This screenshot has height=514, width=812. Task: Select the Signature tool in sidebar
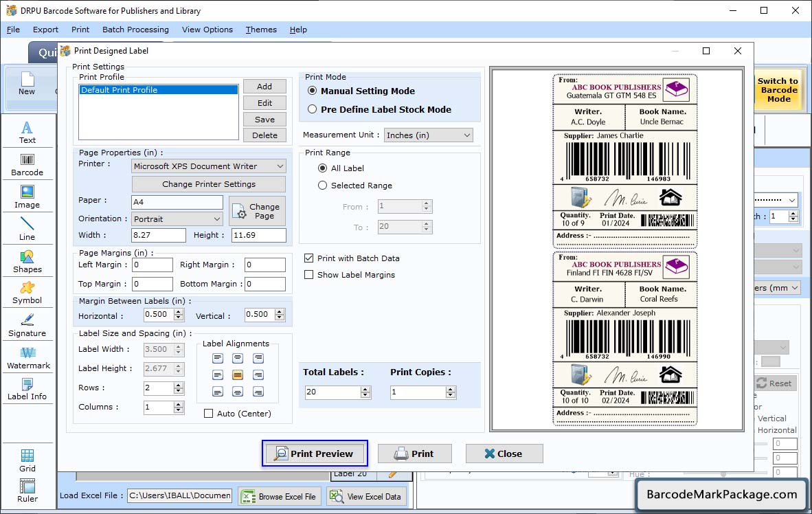[27, 326]
